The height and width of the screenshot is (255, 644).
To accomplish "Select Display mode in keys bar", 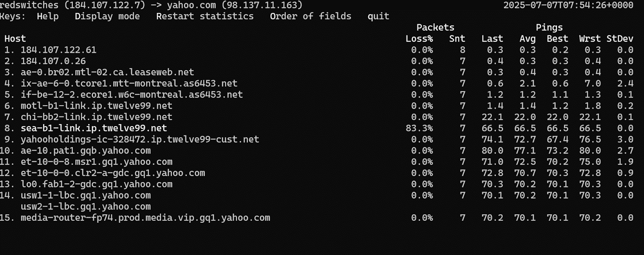I will [107, 17].
